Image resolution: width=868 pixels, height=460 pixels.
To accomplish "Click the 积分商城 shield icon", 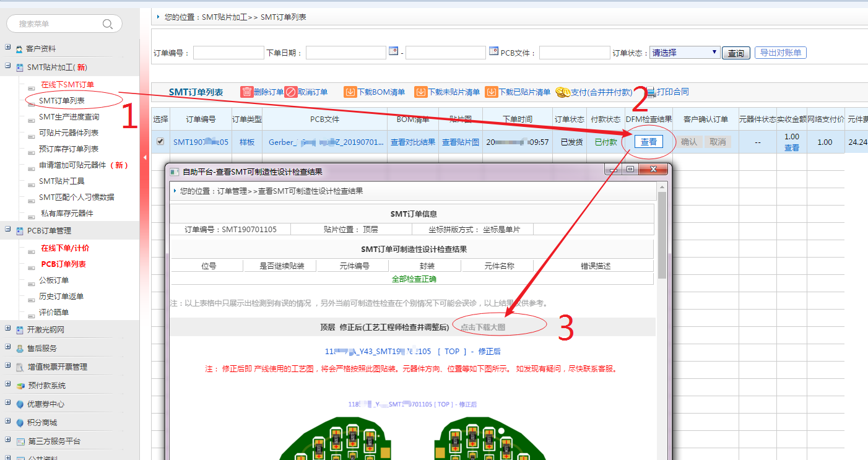I will tap(20, 423).
